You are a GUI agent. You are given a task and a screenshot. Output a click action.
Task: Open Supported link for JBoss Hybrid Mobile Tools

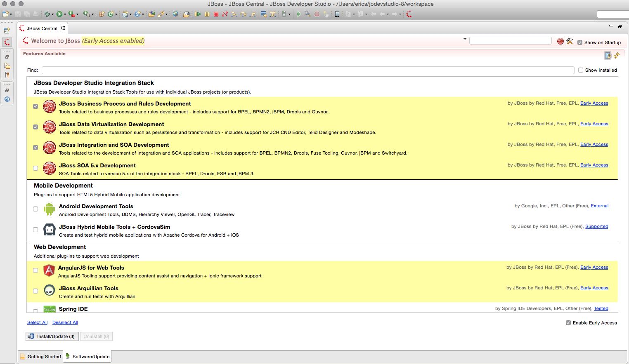[x=596, y=226]
